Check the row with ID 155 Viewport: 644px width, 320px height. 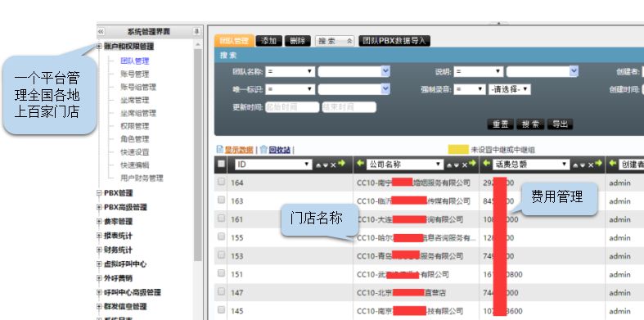222,237
